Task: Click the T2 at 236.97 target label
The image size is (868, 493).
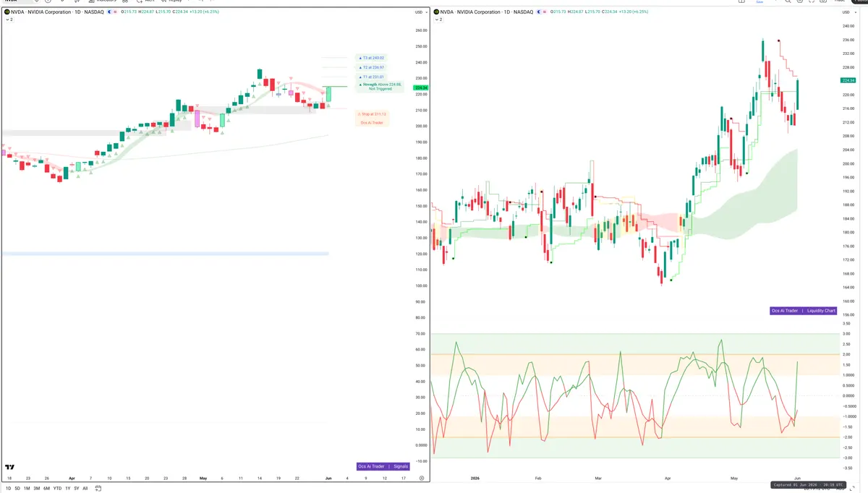Action: point(372,67)
